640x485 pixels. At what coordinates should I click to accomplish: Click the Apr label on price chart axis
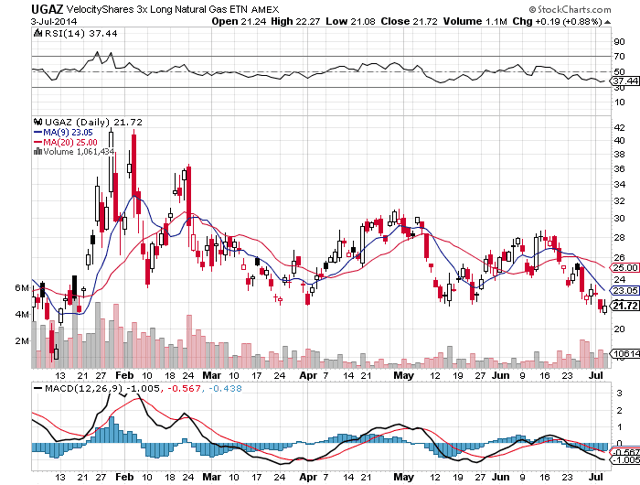click(x=308, y=376)
